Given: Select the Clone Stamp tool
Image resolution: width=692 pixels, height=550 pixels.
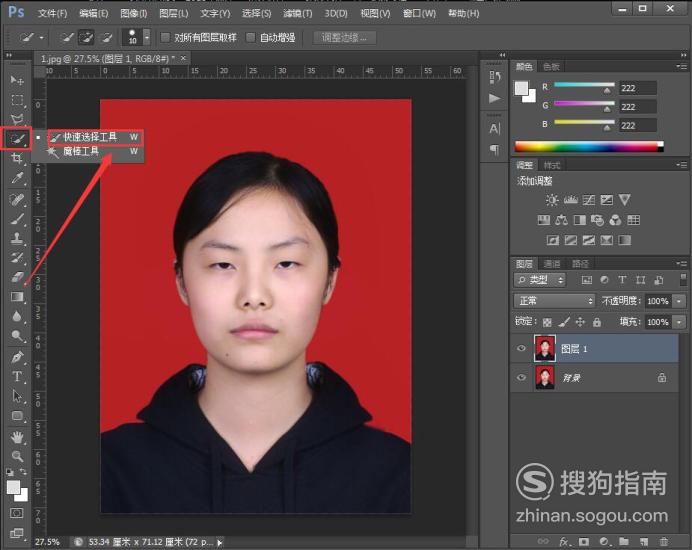Looking at the screenshot, I should [x=17, y=238].
